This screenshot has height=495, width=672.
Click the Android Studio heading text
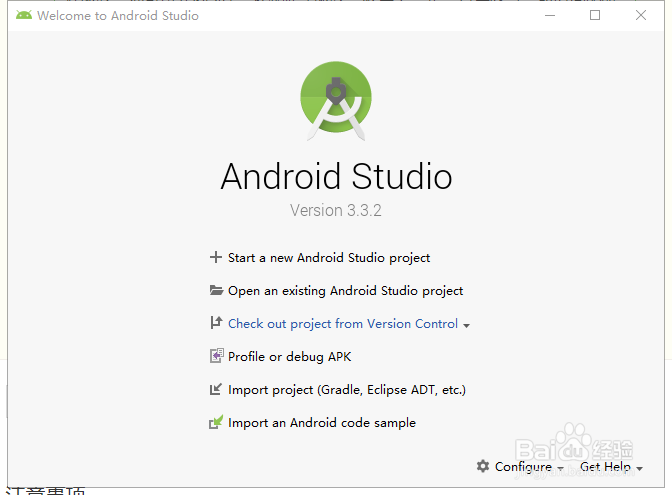point(336,176)
